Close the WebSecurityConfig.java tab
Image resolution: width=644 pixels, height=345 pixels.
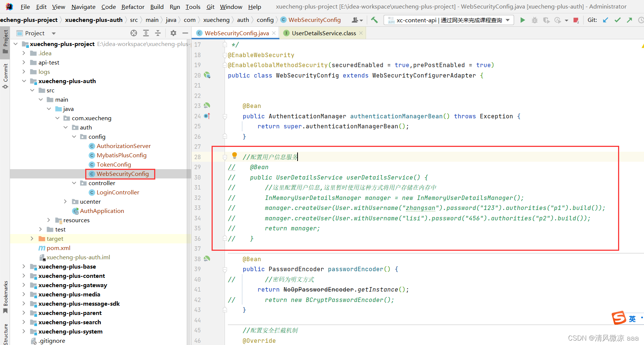pos(274,33)
